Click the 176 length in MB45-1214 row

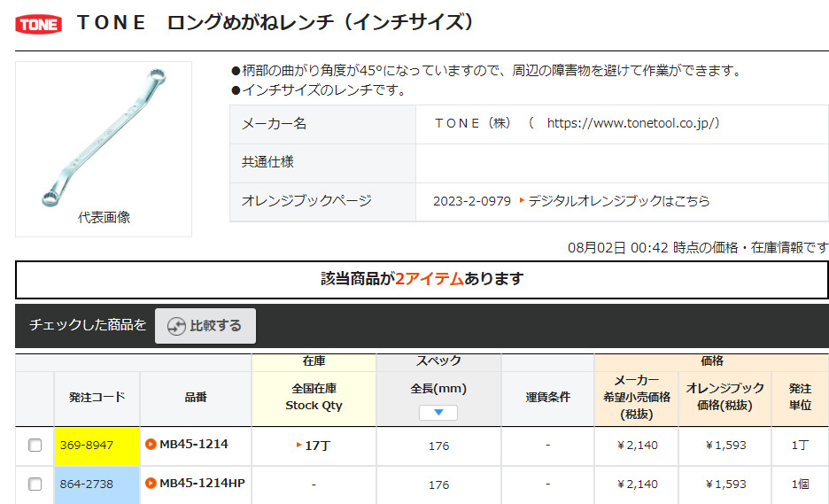438,446
